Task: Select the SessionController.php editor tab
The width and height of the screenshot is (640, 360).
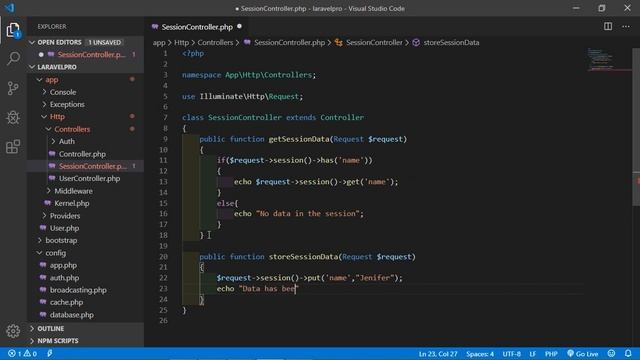Action: click(197, 27)
